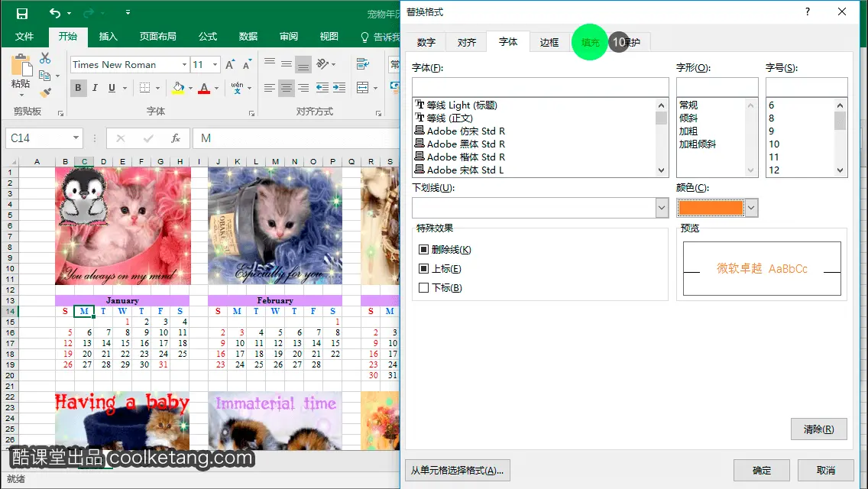Open the Fill Color dropdown arrow

click(x=190, y=88)
